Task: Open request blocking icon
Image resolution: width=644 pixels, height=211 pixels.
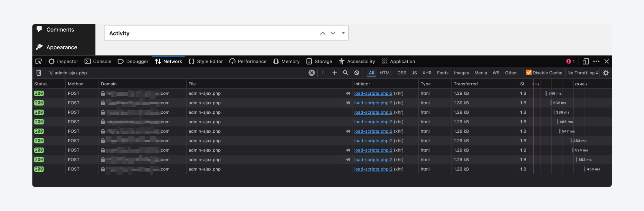Action: 357,73
